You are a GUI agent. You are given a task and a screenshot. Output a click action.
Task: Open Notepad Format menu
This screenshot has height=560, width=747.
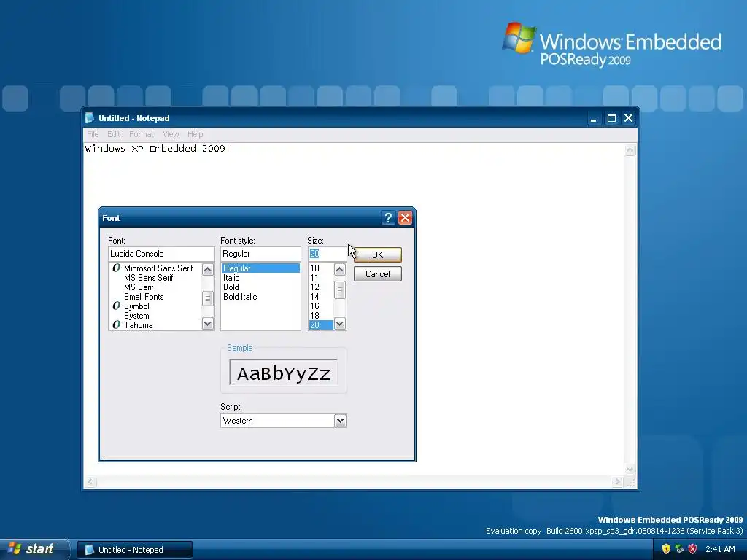142,134
